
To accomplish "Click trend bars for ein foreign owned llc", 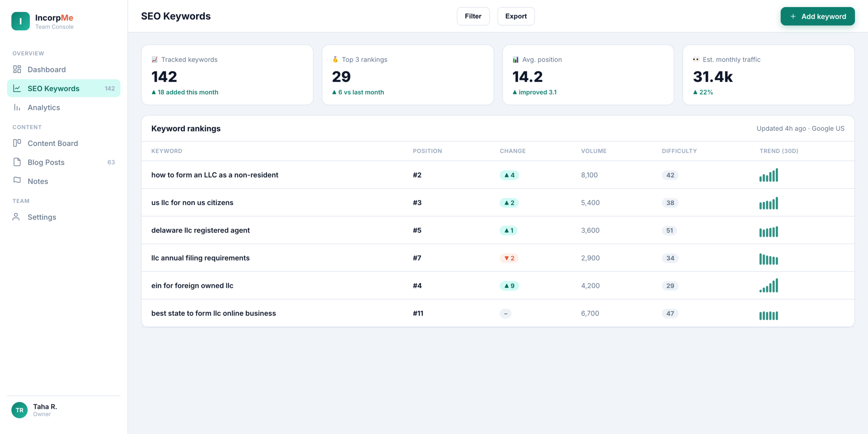I will (x=769, y=286).
